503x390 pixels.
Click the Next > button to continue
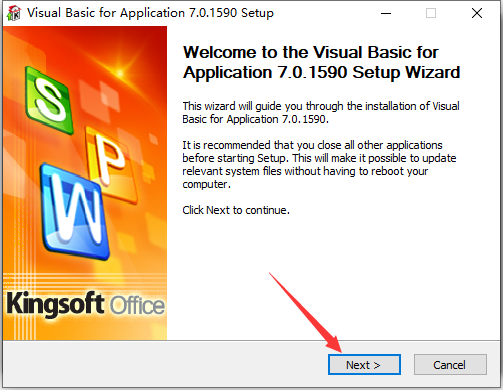(364, 365)
